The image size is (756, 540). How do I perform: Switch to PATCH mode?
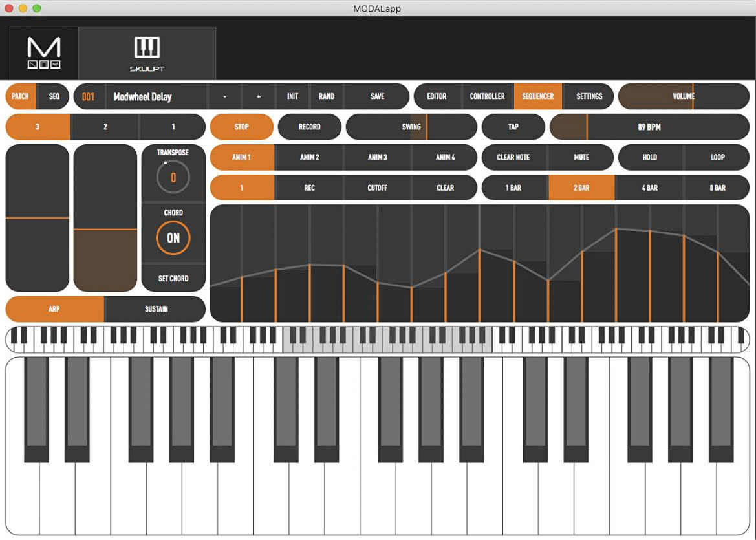click(21, 96)
